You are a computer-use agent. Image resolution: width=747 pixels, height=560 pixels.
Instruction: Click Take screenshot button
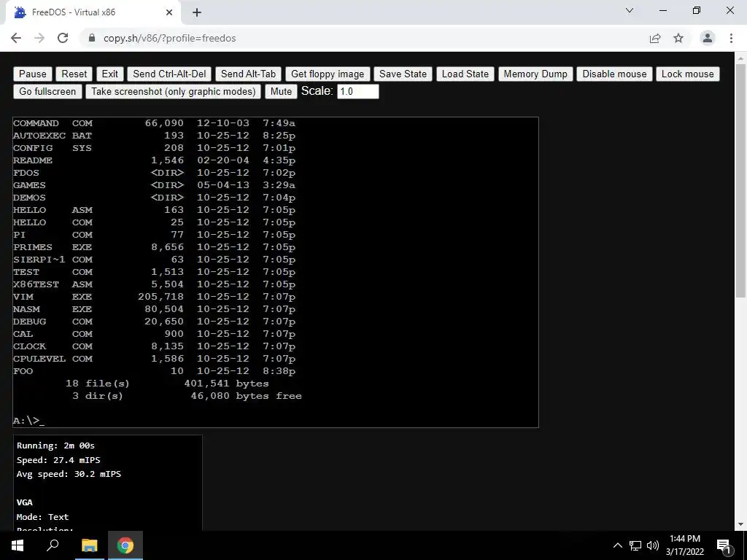[174, 91]
